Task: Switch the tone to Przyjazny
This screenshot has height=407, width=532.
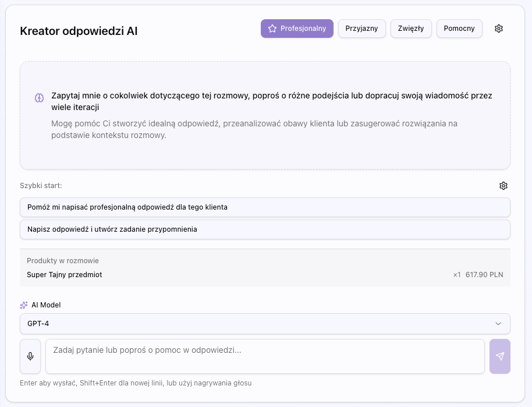Action: pyautogui.click(x=362, y=28)
